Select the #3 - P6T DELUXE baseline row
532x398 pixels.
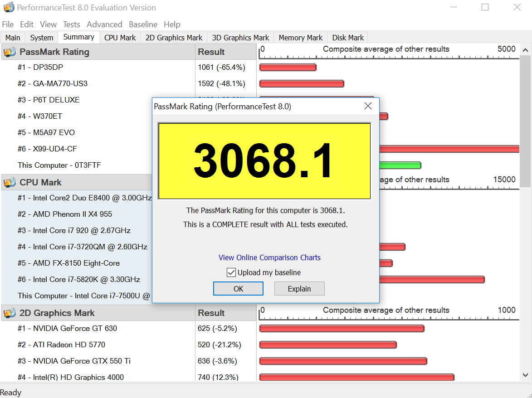(x=49, y=100)
